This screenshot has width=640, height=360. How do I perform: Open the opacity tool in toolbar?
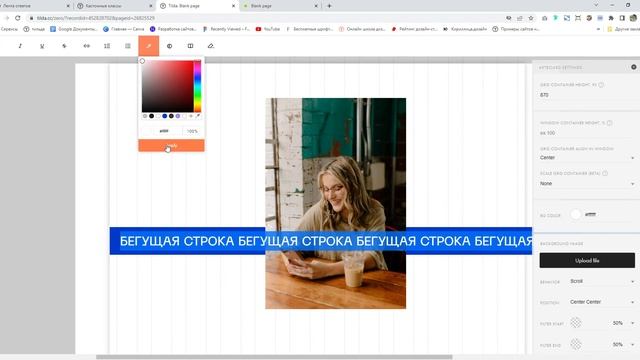[x=169, y=46]
